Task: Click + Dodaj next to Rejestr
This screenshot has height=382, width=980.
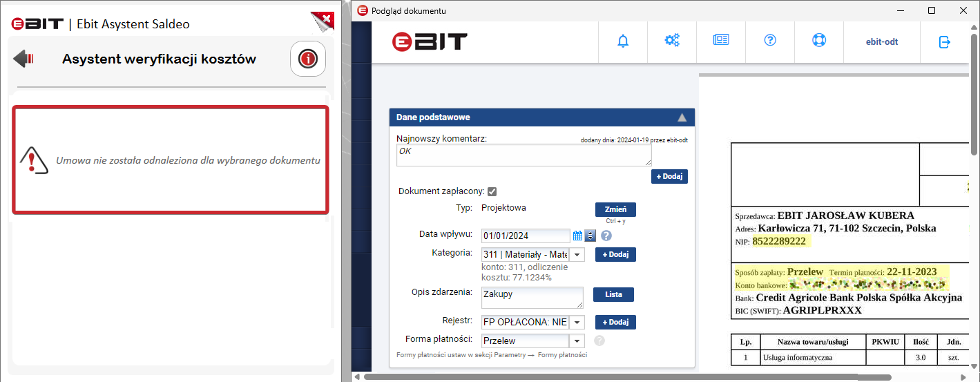Action: (615, 322)
